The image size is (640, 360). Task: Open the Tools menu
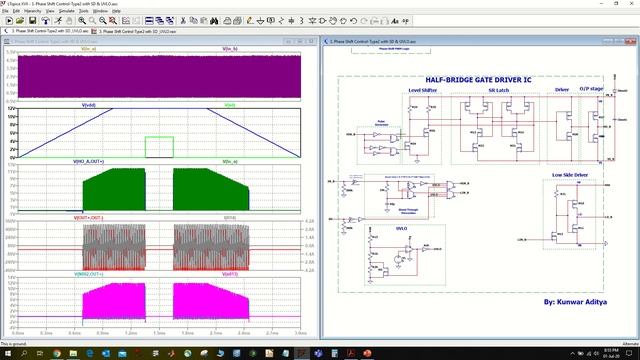(83, 11)
